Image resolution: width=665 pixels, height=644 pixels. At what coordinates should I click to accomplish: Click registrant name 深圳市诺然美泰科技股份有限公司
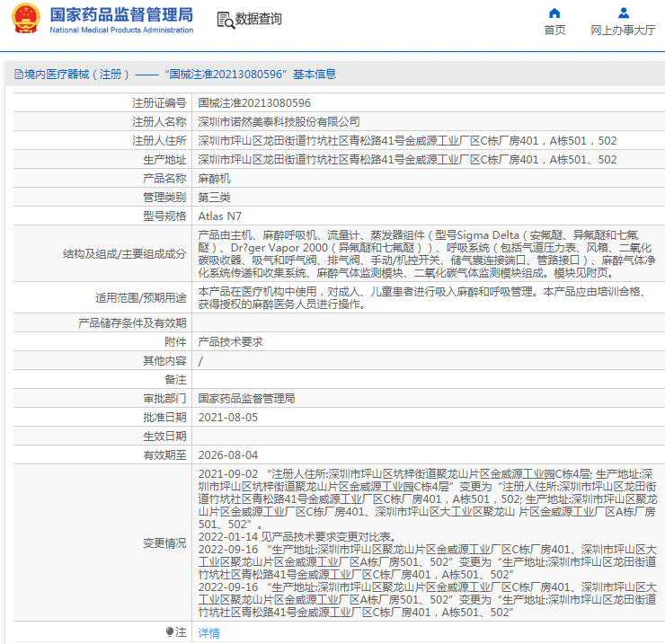279,122
